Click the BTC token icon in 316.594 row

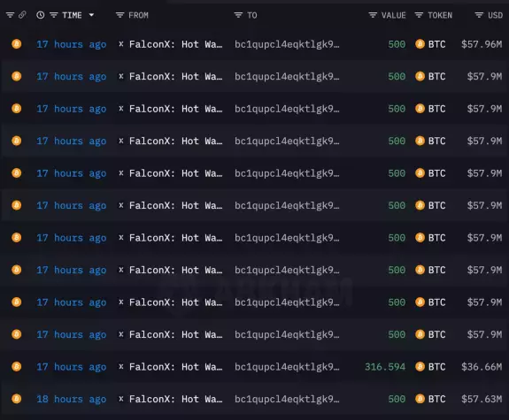point(420,366)
